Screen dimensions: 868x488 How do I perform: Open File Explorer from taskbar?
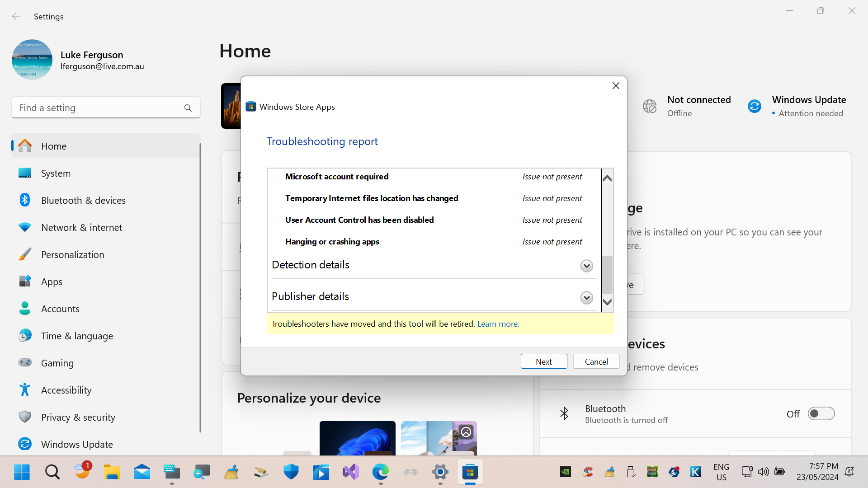point(112,472)
